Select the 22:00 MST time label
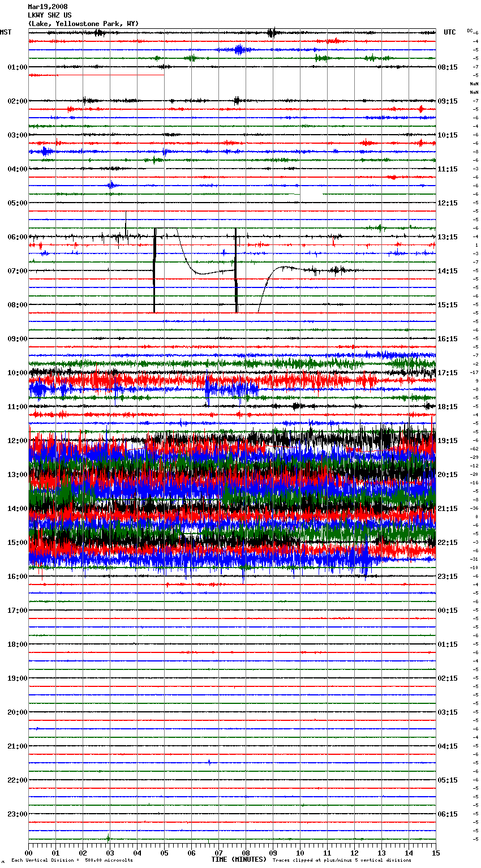 (17, 780)
